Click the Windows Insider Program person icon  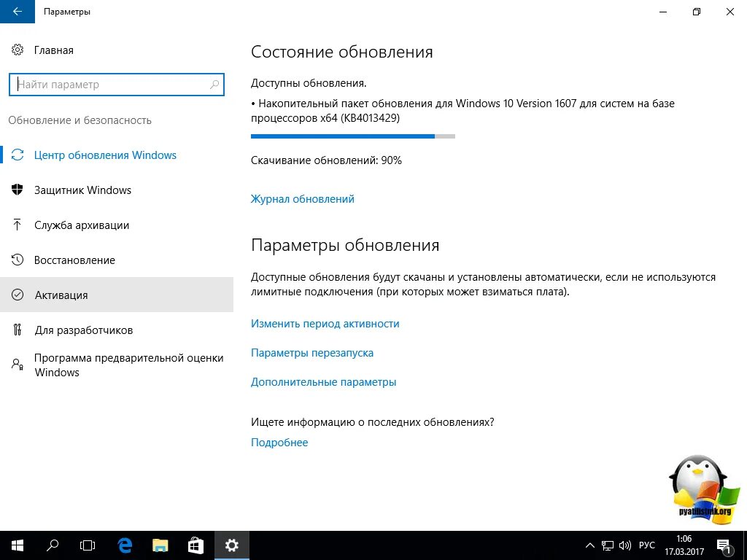(18, 365)
